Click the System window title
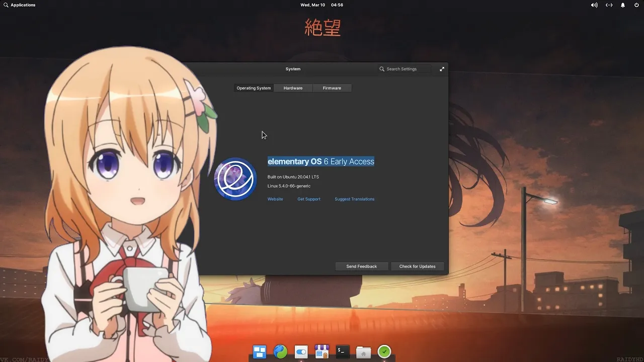Screen dimensions: 644x362 click(x=293, y=69)
